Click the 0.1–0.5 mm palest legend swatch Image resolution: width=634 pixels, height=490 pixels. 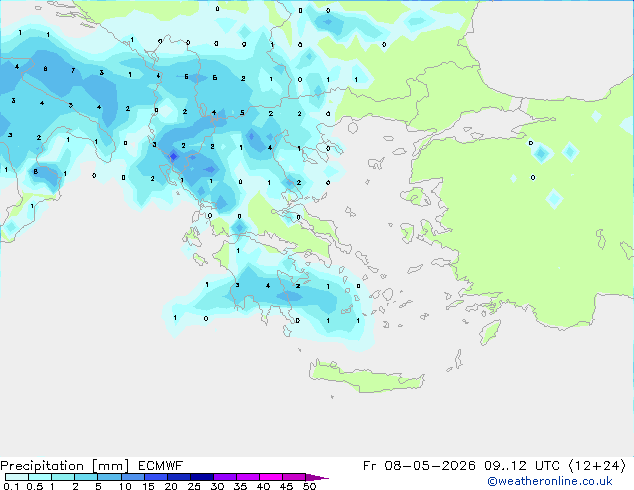pos(17,477)
